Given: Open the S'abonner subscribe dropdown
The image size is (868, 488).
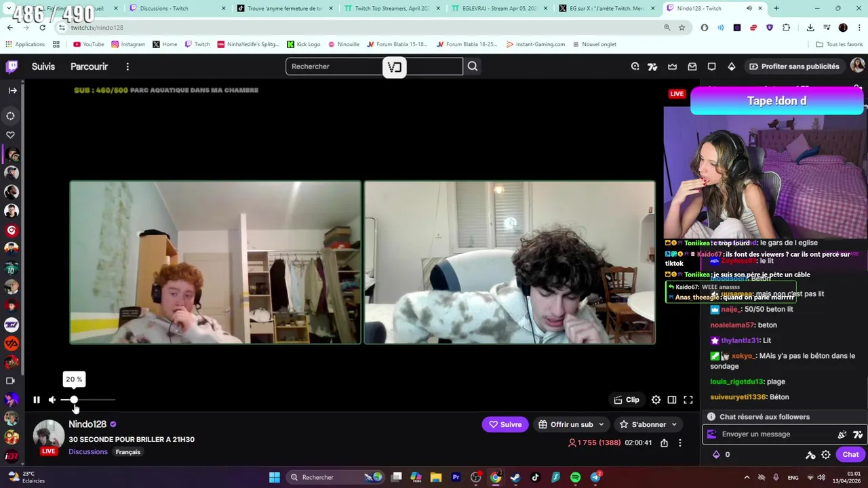Looking at the screenshot, I should [648, 424].
